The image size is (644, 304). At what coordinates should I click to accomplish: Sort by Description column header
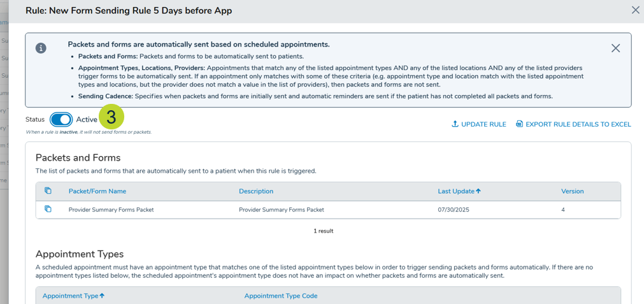click(256, 191)
